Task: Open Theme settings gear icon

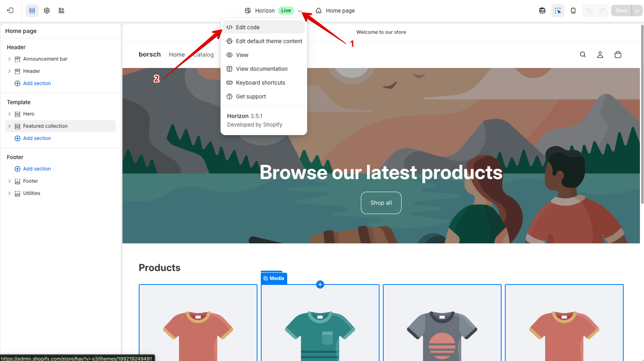Action: pyautogui.click(x=47, y=11)
